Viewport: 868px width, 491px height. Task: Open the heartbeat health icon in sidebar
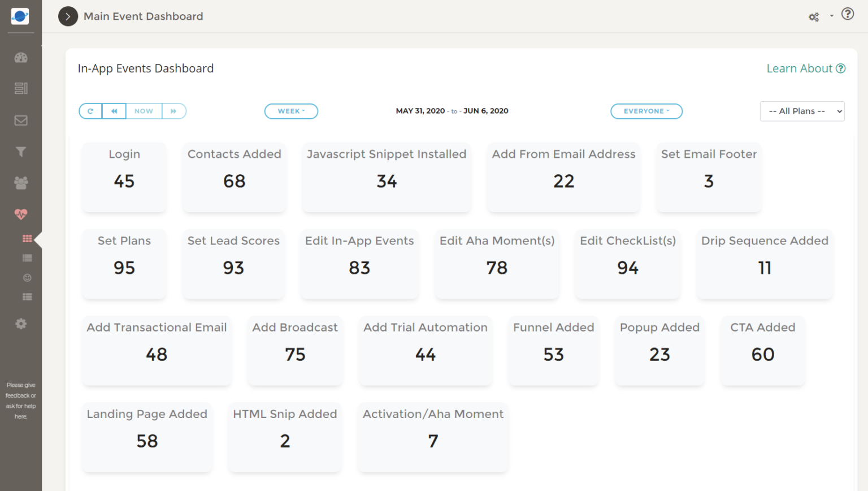pos(21,214)
